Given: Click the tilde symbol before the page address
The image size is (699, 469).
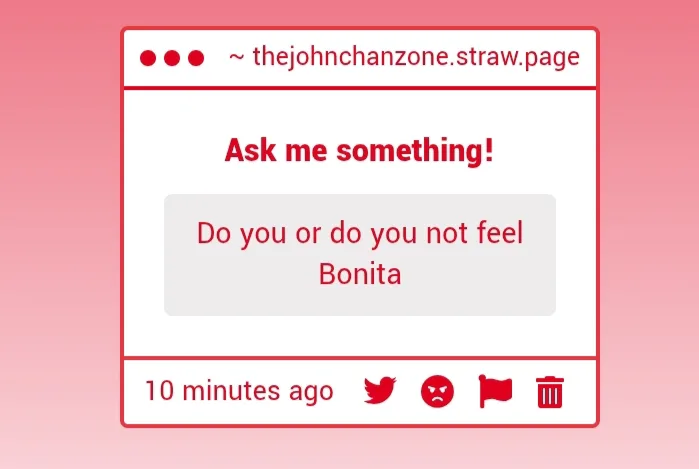Looking at the screenshot, I should click(x=237, y=57).
